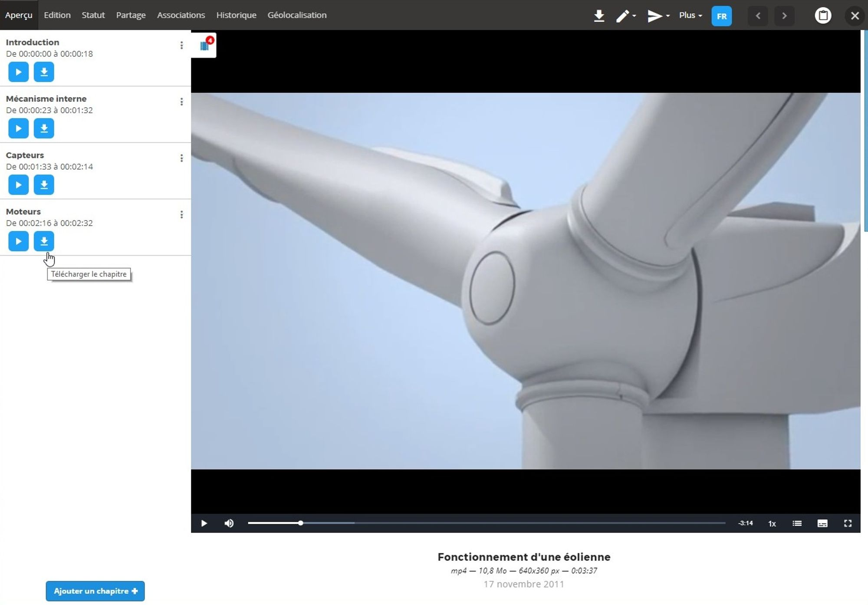The height and width of the screenshot is (605, 868).
Task: Click Ajouter un chapitre button
Action: pos(95,591)
